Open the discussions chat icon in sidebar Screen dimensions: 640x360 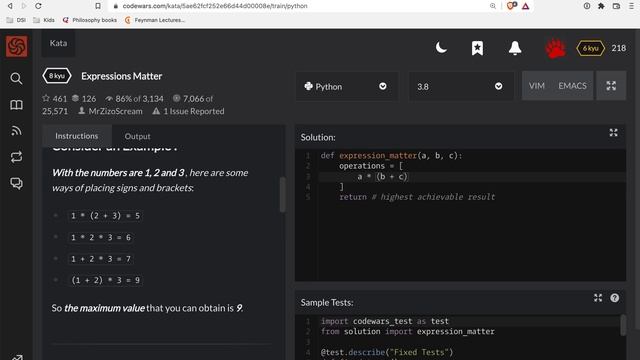point(16,183)
